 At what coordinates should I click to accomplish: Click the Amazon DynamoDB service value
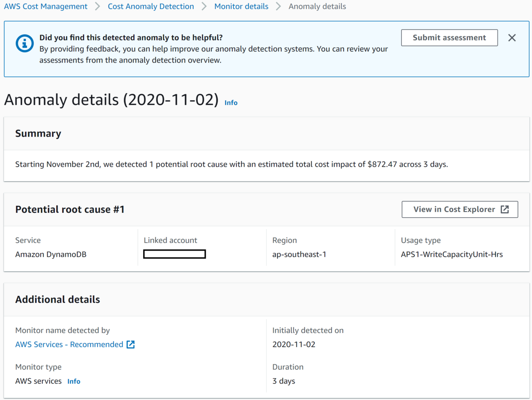51,255
